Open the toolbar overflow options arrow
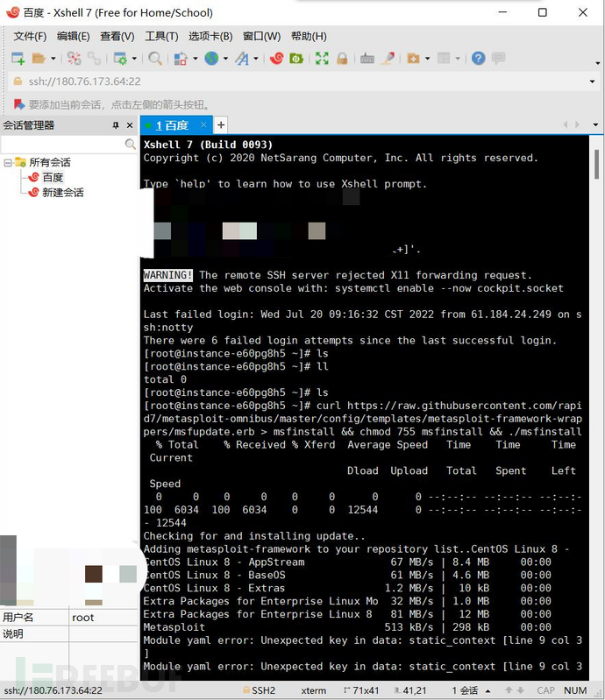Image resolution: width=605 pixels, height=700 pixels. click(598, 63)
